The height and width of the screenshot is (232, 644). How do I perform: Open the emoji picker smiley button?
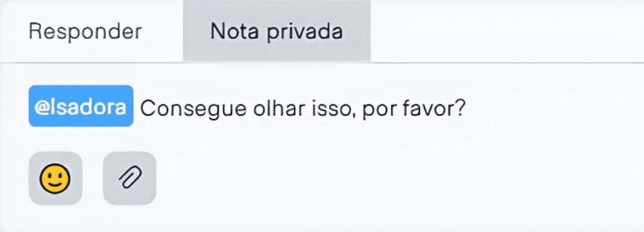56,178
